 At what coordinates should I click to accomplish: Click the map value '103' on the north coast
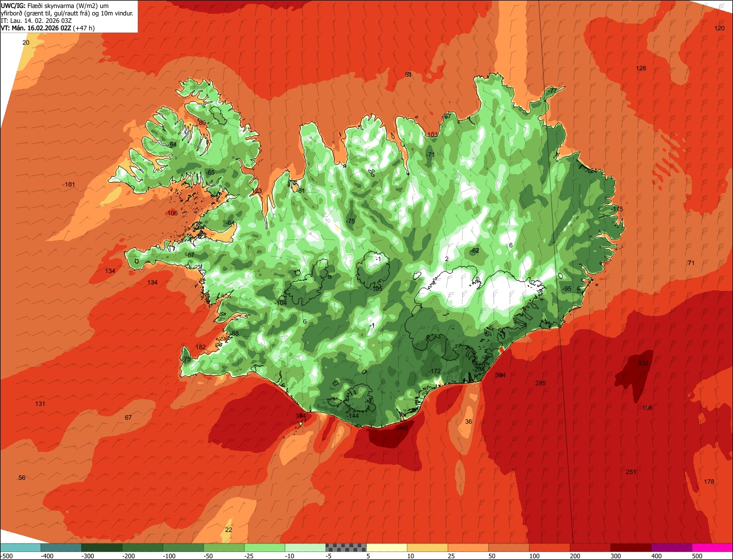pos(432,135)
